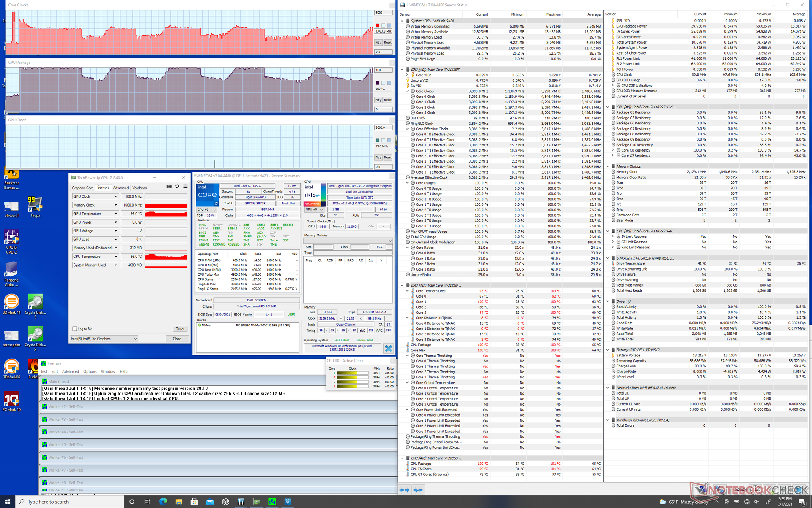Open the clock showing 2:29 PM in the tray

click(x=785, y=502)
